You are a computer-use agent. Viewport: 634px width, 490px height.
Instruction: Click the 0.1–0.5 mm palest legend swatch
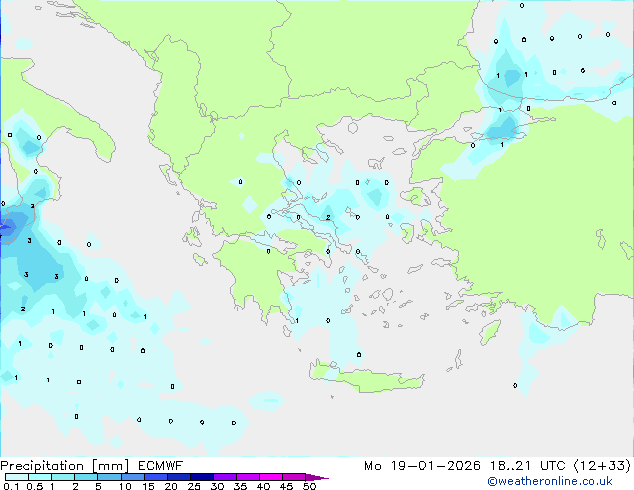click(x=17, y=477)
